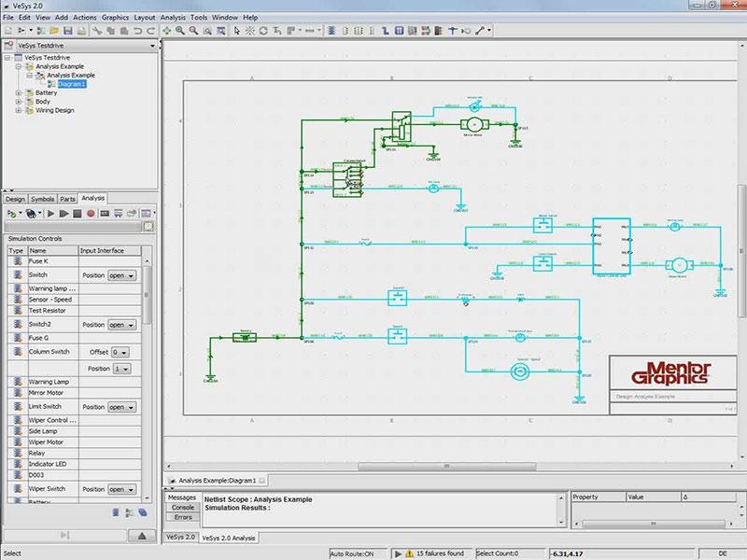Select Diagram1 in the project tree
747x560 pixels.
71,85
